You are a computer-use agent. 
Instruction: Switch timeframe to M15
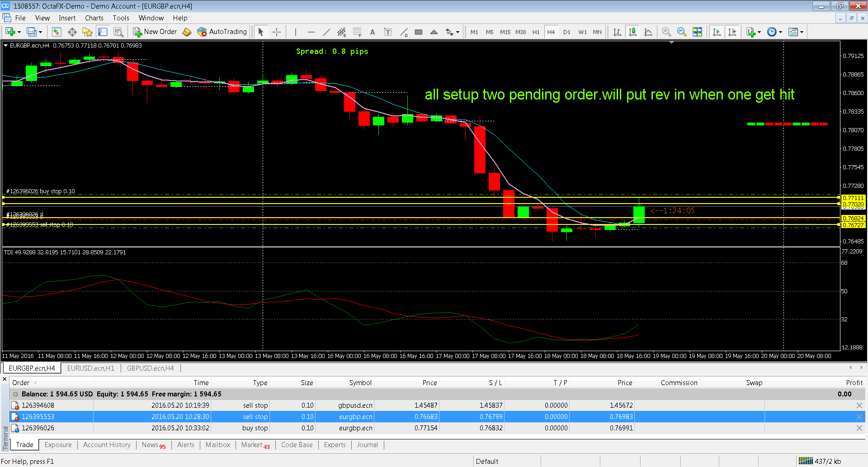point(505,32)
